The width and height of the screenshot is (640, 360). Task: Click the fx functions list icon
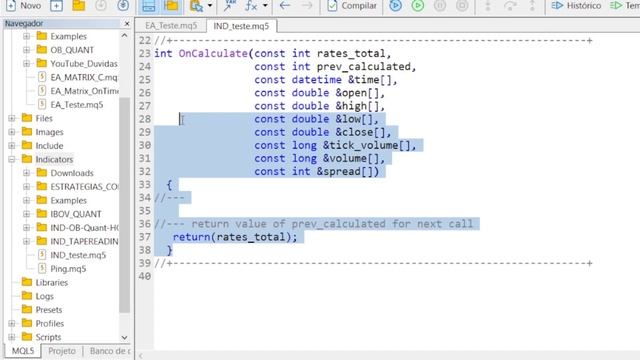[251, 6]
